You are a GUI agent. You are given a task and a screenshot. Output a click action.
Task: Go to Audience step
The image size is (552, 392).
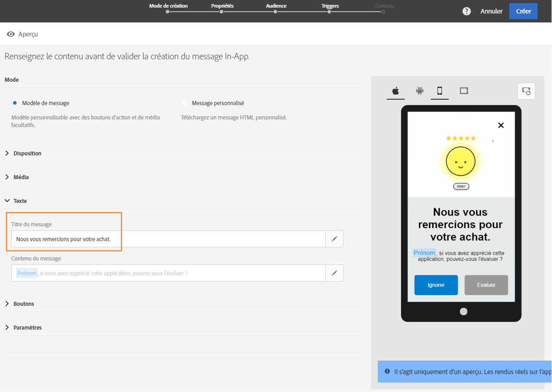point(276,6)
